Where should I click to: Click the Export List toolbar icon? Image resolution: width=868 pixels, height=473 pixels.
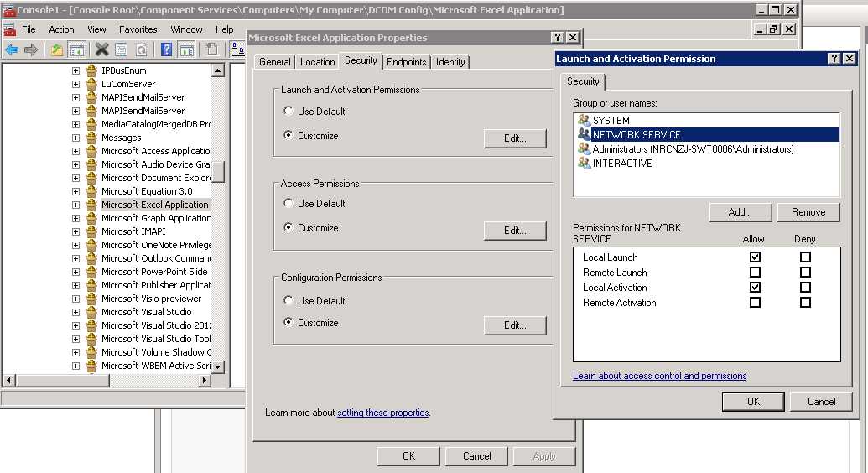[x=211, y=49]
